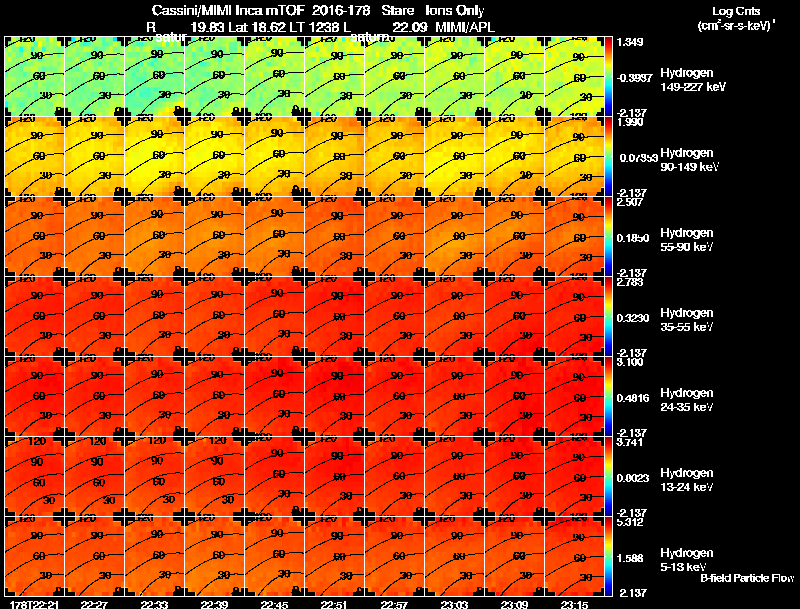Click the Hydrogen 90-149 keV color scale
This screenshot has height=609, width=800.
[608, 157]
